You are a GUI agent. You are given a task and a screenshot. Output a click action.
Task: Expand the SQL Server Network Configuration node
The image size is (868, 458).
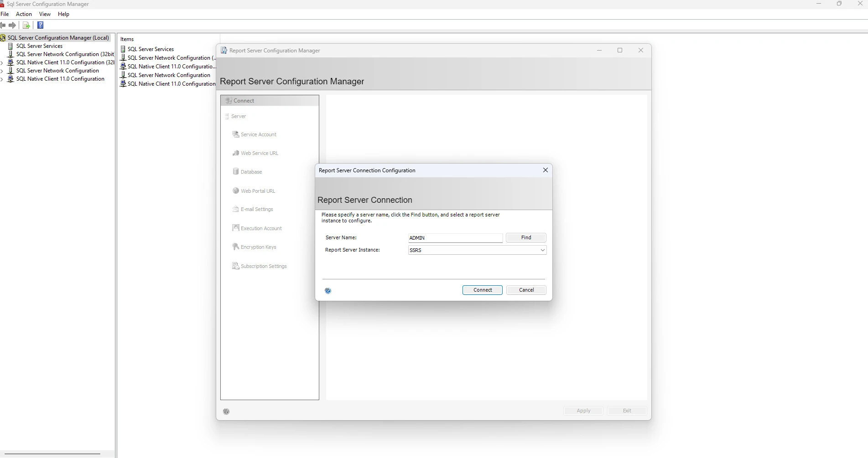coord(2,71)
